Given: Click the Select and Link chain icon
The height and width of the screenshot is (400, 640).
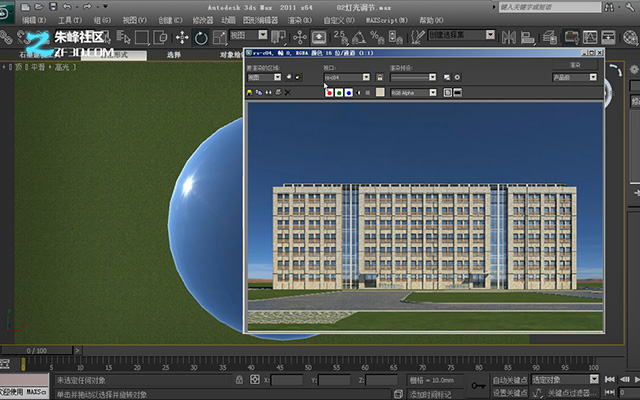Looking at the screenshot, I should click(x=6, y=38).
